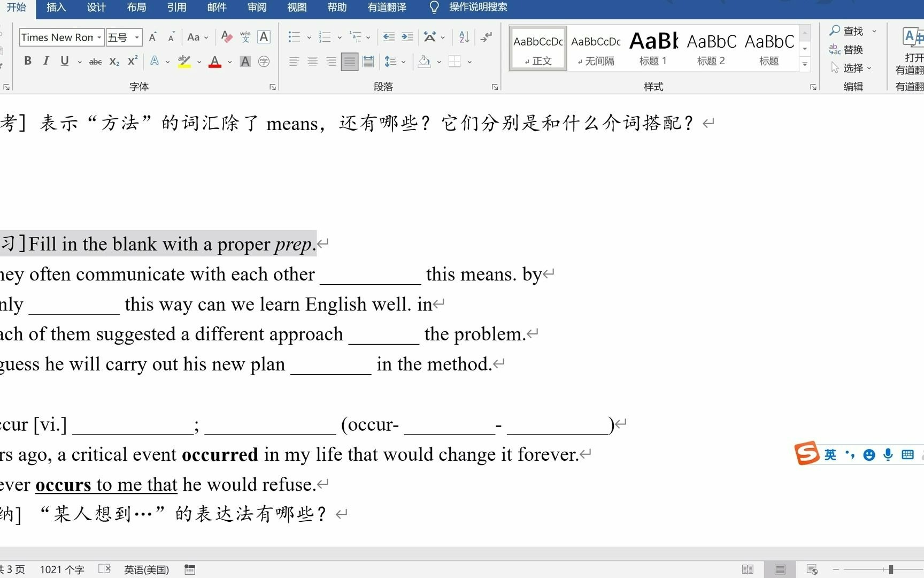Apply 无间隔 style

(x=596, y=48)
